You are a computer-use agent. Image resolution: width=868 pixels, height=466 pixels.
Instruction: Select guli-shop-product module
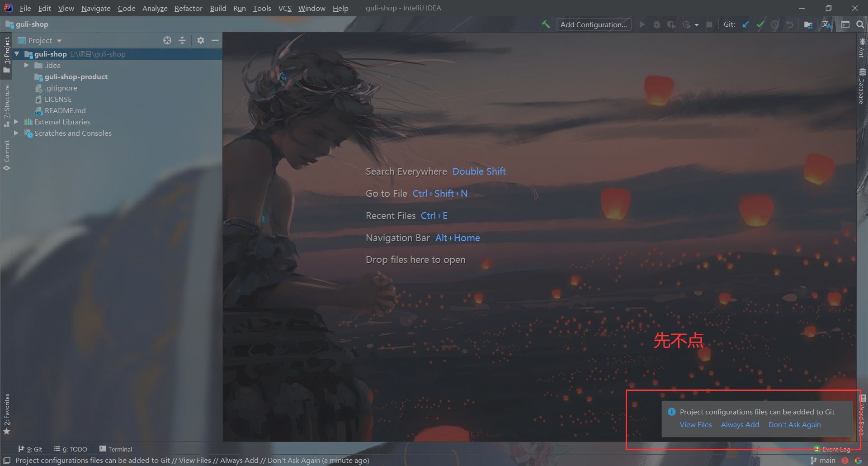coord(76,76)
